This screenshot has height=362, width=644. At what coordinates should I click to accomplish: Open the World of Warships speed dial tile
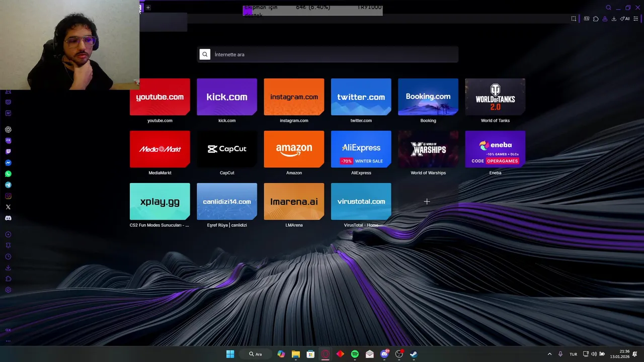point(428,149)
